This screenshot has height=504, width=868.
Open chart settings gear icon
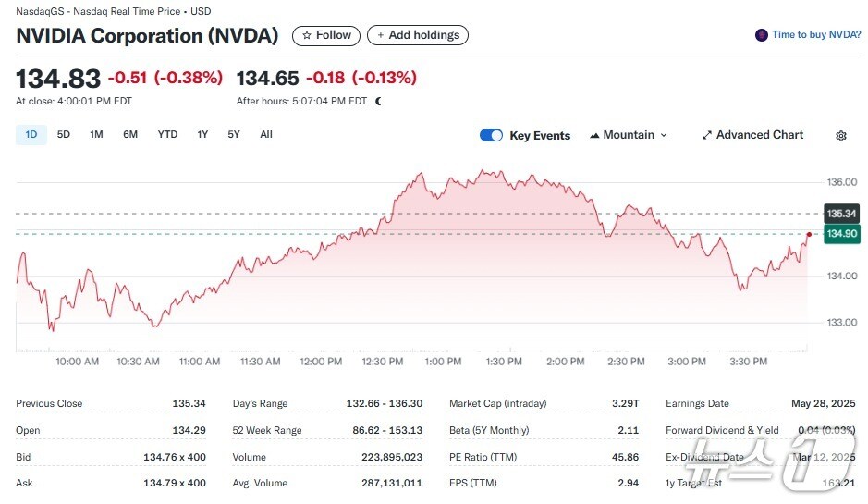[x=840, y=136]
